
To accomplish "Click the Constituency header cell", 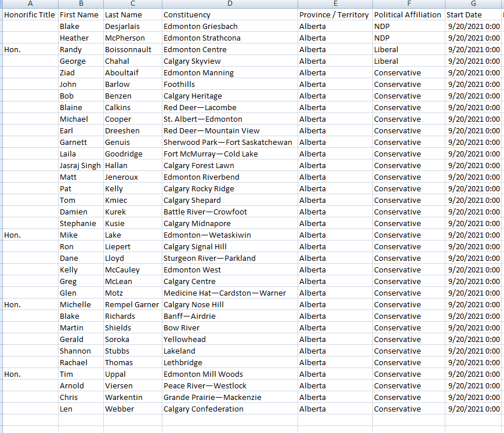I will [x=230, y=14].
